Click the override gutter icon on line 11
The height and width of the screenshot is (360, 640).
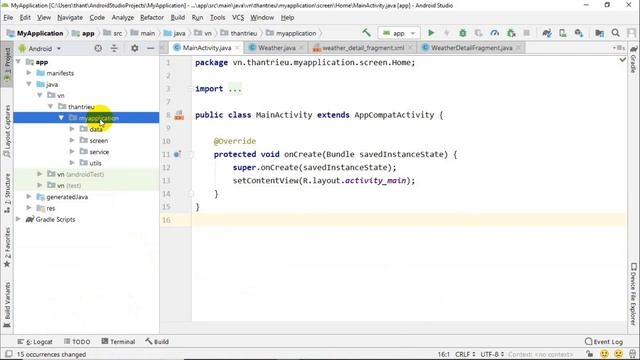pyautogui.click(x=177, y=154)
